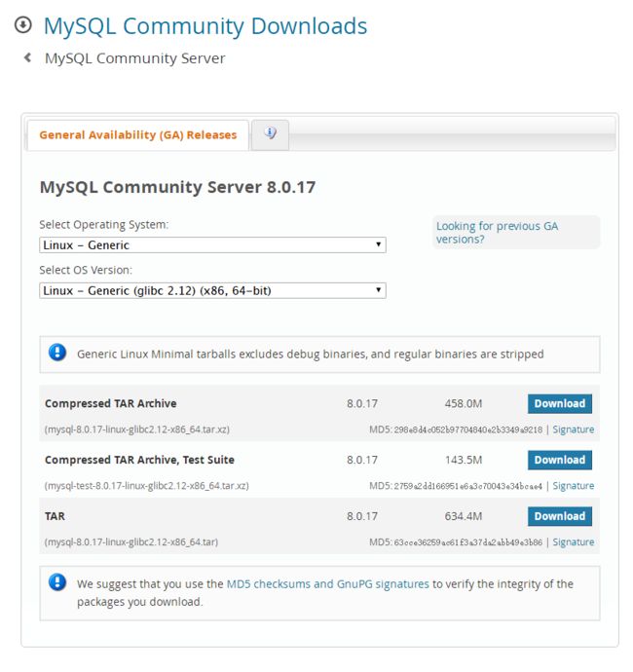Download the 634.4M TAR package
633x672 pixels.
pyautogui.click(x=560, y=516)
